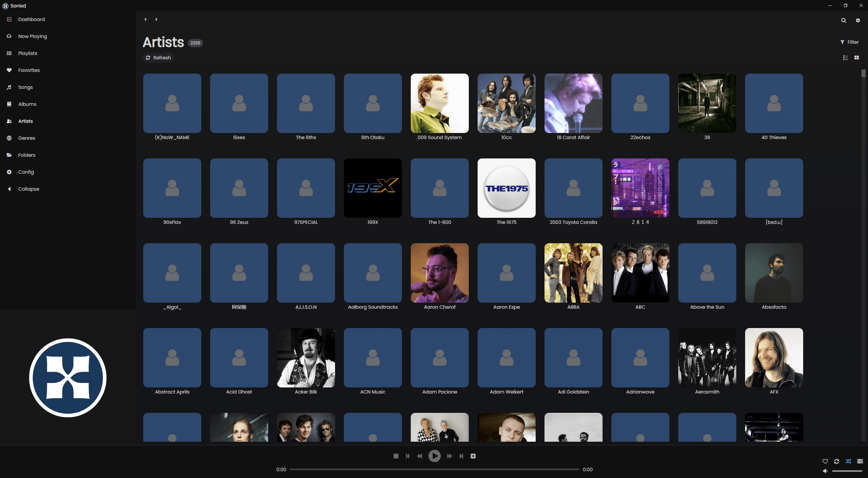Click the previous track icon
Screen dimensions: 868x478
click(408, 456)
